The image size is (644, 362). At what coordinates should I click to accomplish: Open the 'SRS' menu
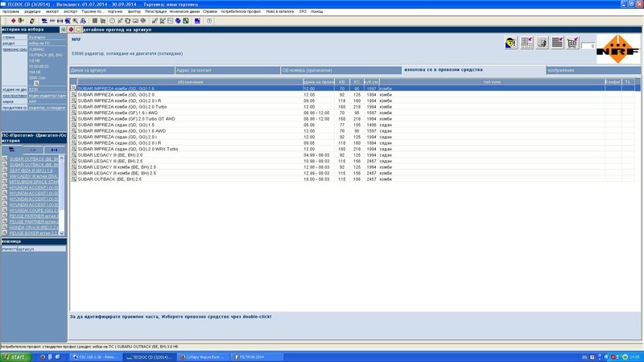click(x=303, y=11)
